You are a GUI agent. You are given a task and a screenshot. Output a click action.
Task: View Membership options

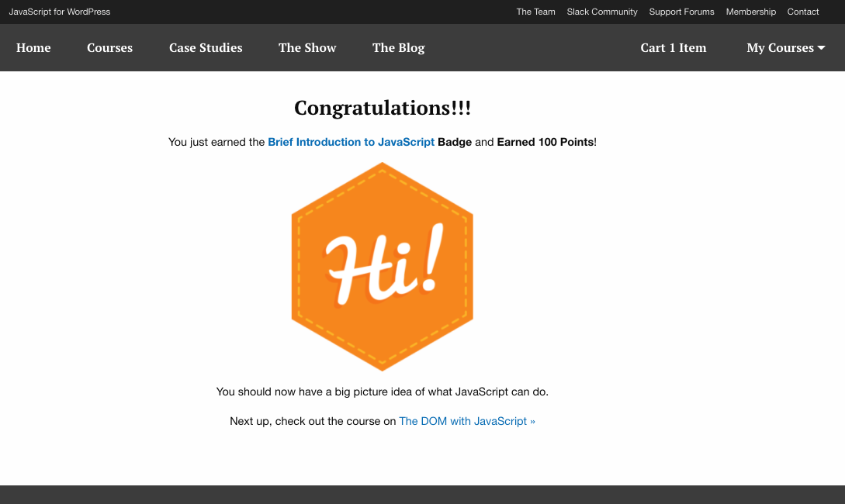coord(750,12)
